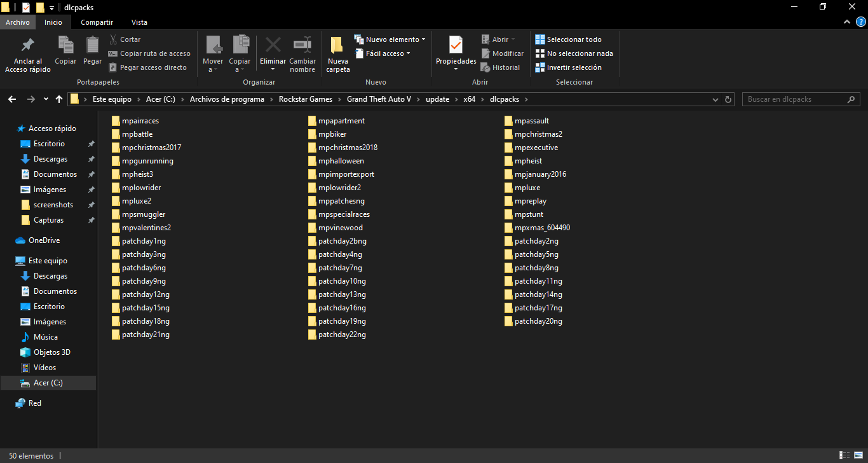Click the Nueva carpeta icon
868x463 pixels.
click(338, 46)
